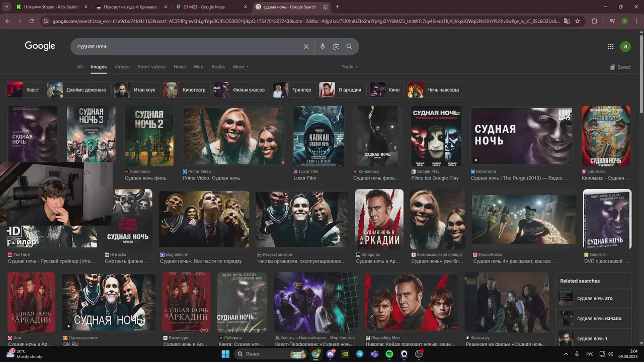
Task: Switch to the News tab
Action: point(180,67)
